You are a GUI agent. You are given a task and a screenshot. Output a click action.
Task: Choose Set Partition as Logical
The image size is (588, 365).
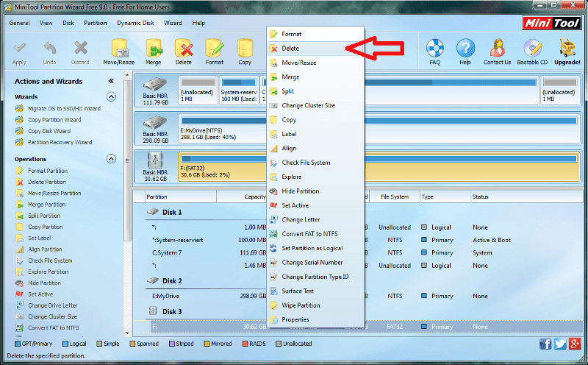point(315,248)
